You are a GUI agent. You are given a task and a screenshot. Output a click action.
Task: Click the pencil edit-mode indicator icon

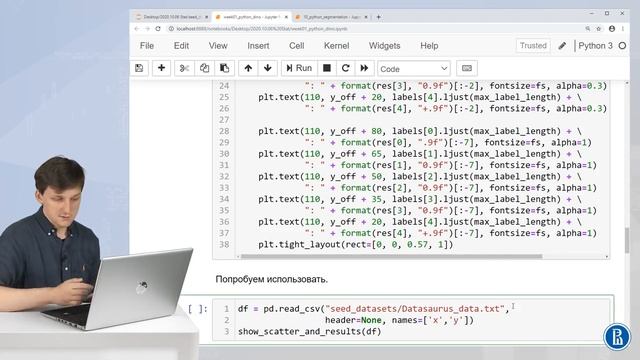pyautogui.click(x=562, y=46)
